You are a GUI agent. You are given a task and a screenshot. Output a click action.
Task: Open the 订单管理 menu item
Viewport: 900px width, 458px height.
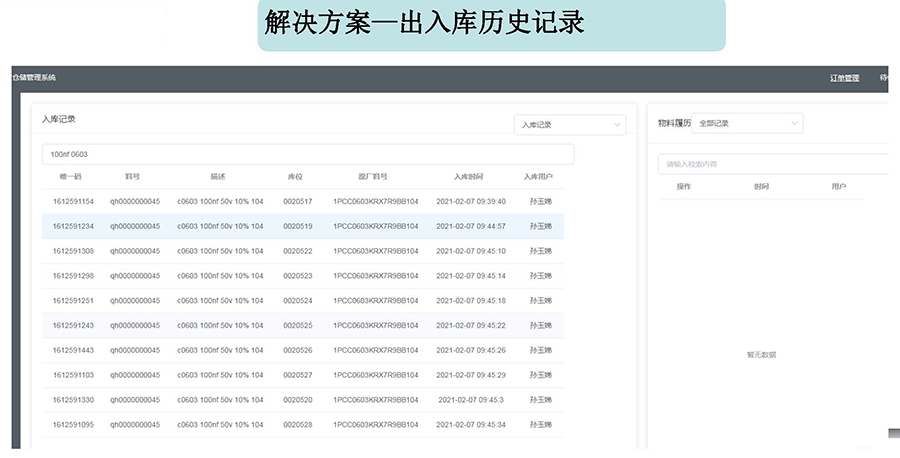844,78
